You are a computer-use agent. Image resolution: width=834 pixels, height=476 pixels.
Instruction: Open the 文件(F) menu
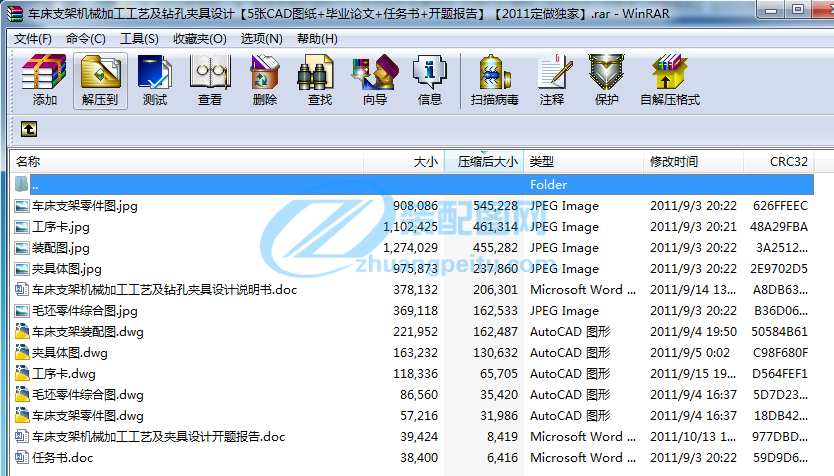32,39
